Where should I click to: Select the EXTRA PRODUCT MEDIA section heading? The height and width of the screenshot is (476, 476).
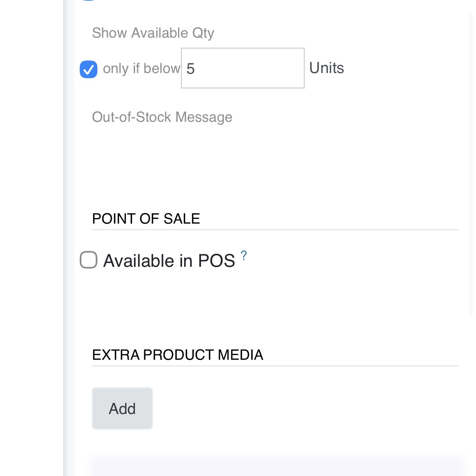(x=177, y=355)
